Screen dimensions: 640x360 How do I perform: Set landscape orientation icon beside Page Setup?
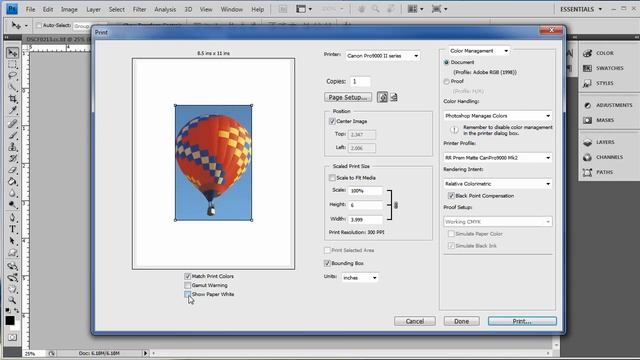[x=394, y=97]
